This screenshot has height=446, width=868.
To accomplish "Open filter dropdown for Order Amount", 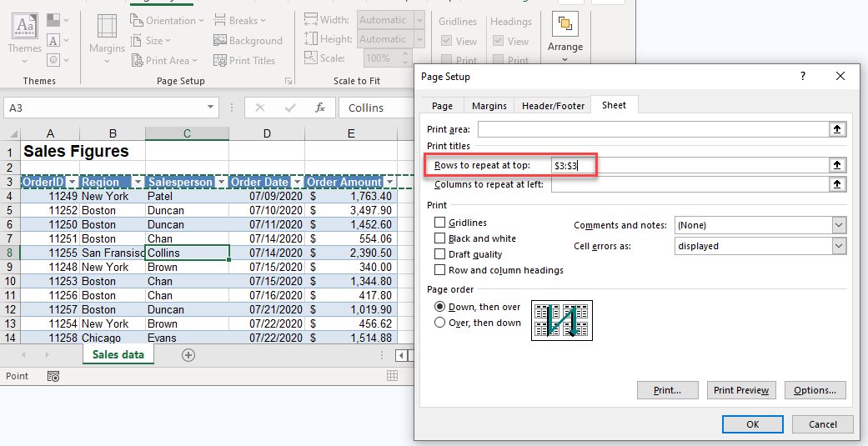I will click(x=390, y=182).
